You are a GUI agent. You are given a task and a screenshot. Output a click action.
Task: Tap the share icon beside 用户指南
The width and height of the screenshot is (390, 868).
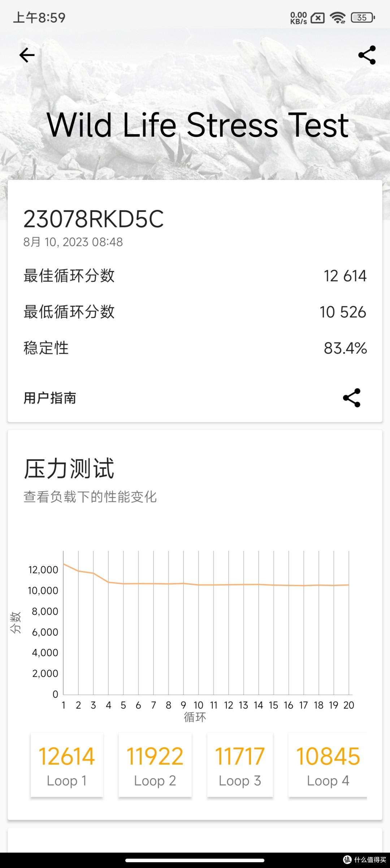352,398
